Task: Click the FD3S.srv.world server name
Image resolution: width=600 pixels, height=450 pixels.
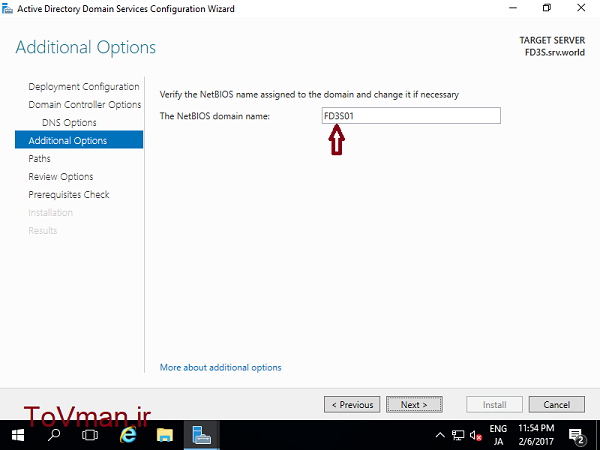Action: 555,52
